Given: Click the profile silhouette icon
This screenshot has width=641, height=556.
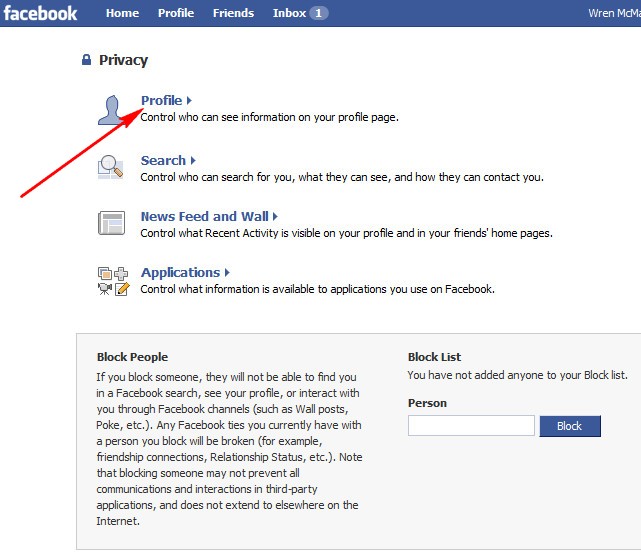Looking at the screenshot, I should 111,110.
